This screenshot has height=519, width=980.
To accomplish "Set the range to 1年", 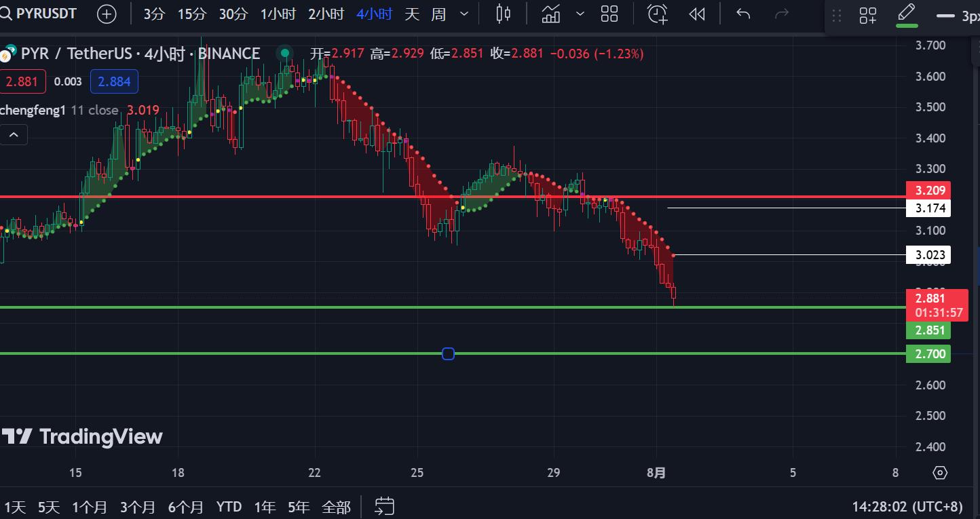I will 265,507.
